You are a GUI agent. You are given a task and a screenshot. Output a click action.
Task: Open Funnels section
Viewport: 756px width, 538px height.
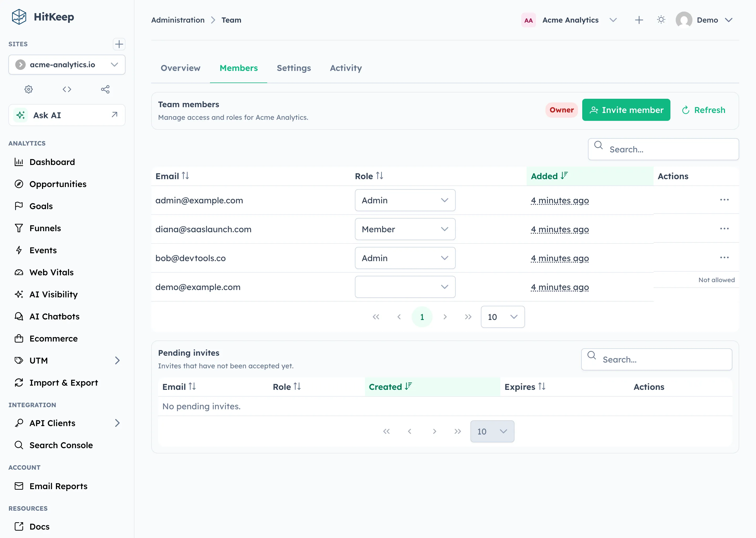point(67,228)
